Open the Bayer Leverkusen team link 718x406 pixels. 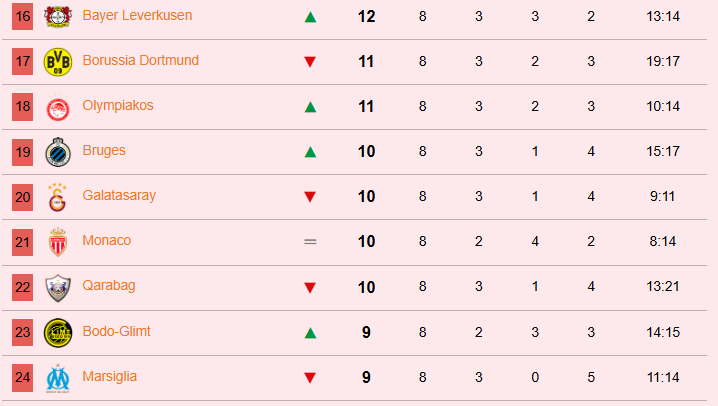point(137,16)
